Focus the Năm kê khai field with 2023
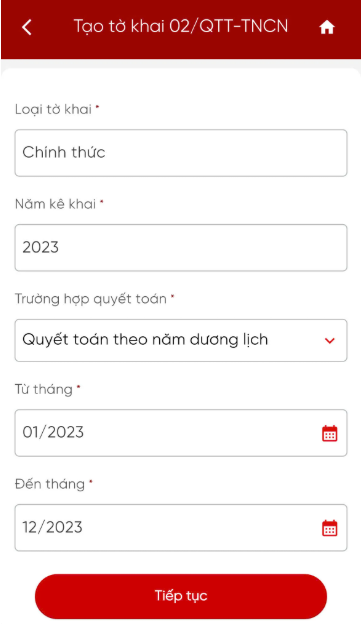This screenshot has height=624, width=361. tap(181, 248)
